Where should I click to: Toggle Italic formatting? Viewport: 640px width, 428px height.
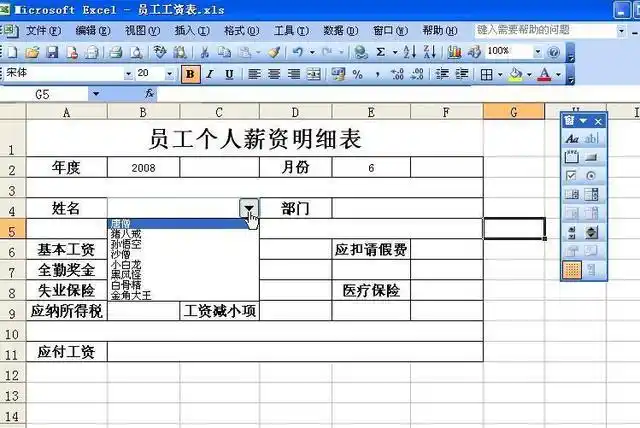(x=210, y=74)
